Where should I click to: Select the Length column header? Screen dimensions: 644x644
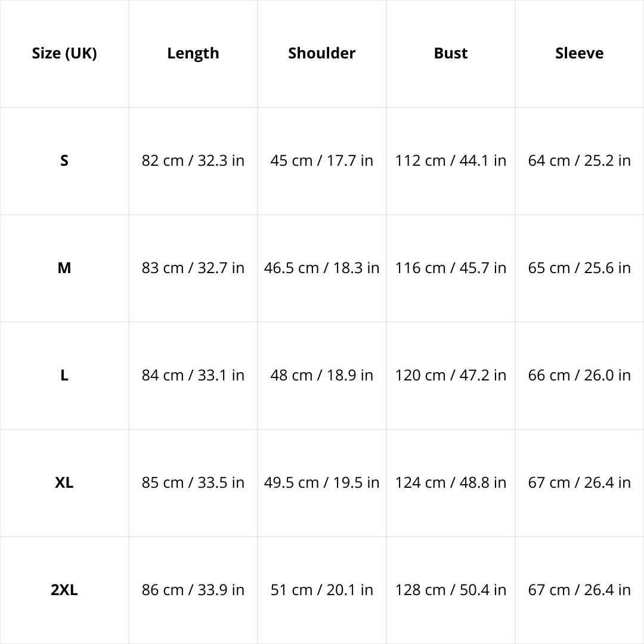click(193, 53)
